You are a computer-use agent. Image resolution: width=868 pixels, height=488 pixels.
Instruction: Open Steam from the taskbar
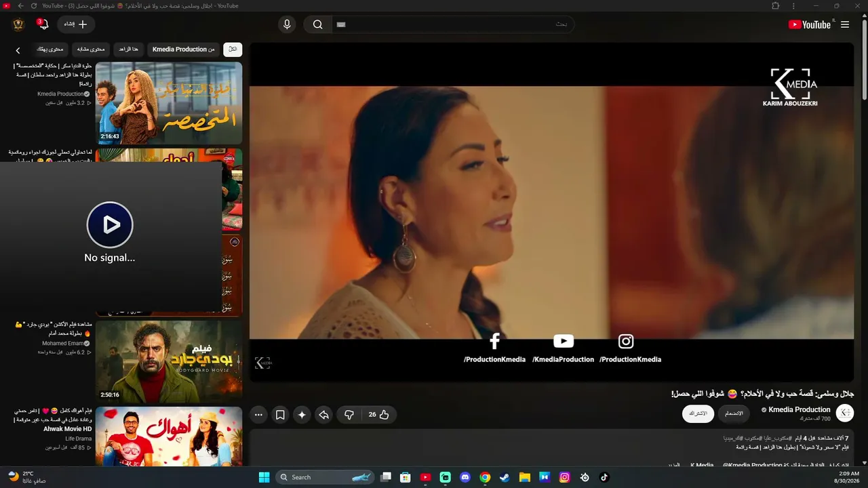tap(505, 477)
